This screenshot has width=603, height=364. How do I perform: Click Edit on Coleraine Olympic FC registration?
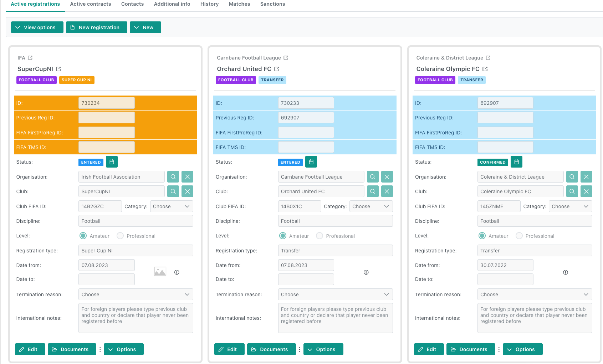click(x=429, y=349)
